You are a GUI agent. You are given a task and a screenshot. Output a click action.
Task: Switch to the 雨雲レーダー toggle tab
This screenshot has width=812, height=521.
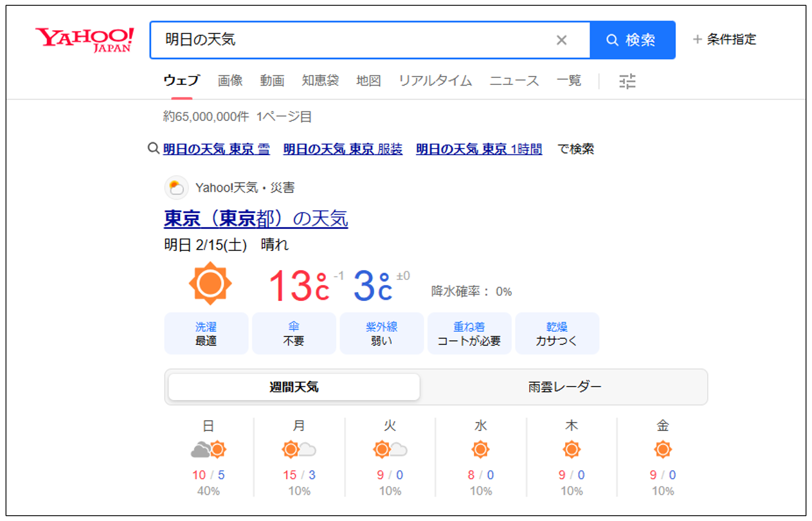point(564,387)
